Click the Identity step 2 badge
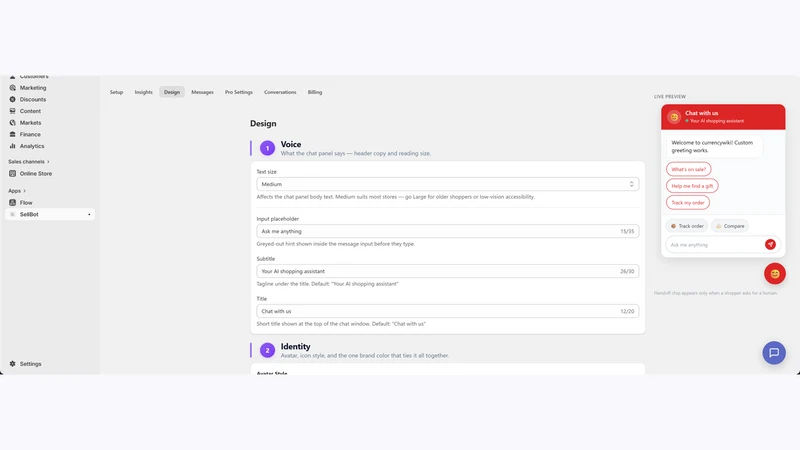The image size is (800, 450). pyautogui.click(x=267, y=351)
